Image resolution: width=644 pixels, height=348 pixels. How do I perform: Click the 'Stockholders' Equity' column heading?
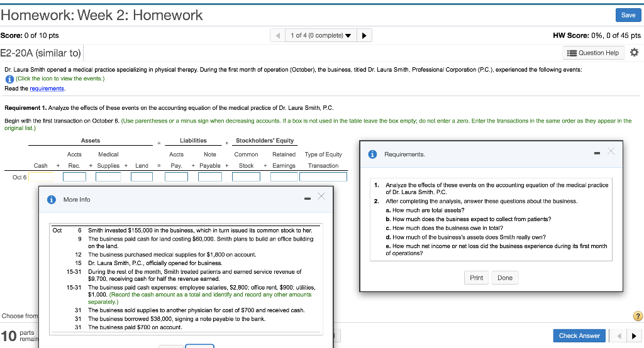(x=265, y=140)
